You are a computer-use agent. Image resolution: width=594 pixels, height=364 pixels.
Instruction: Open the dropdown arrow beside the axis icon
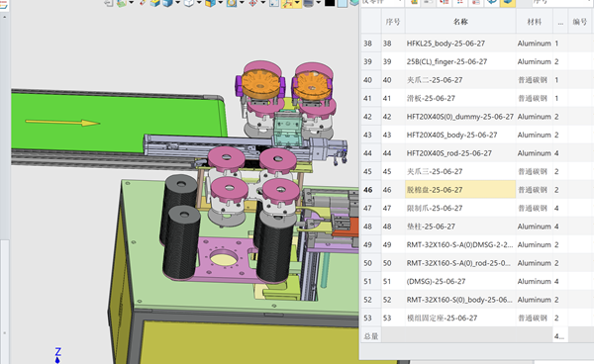(x=297, y=3)
